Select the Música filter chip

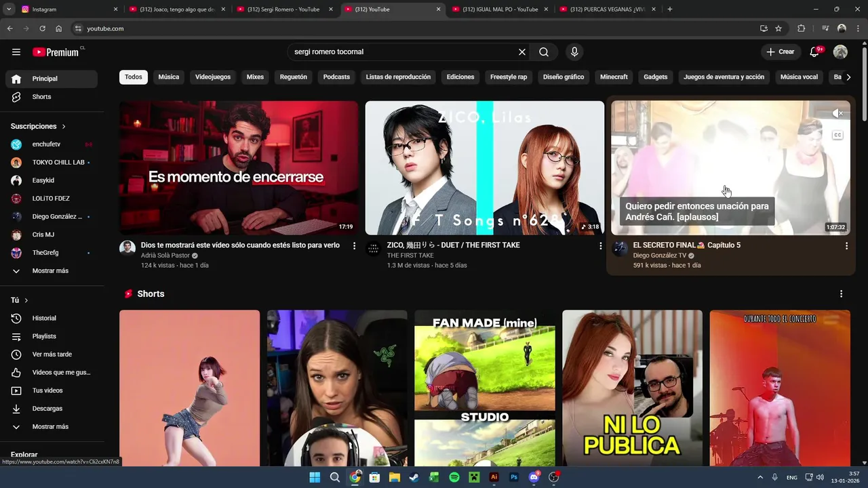[169, 77]
